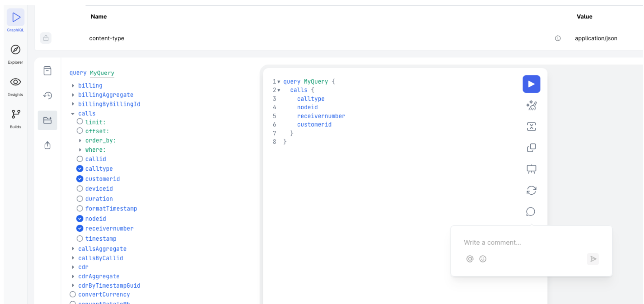The width and height of the screenshot is (644, 304).
Task: Click the application/json header value
Action: pyautogui.click(x=596, y=38)
